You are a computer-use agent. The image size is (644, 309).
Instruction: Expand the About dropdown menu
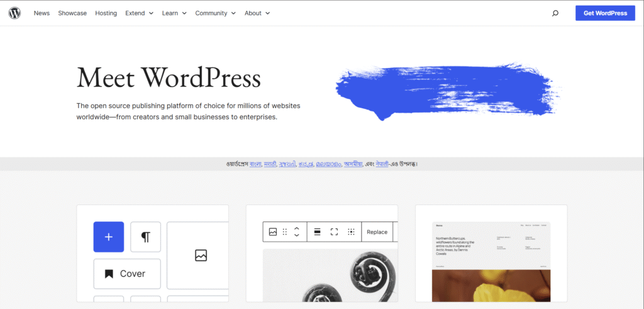click(x=257, y=13)
